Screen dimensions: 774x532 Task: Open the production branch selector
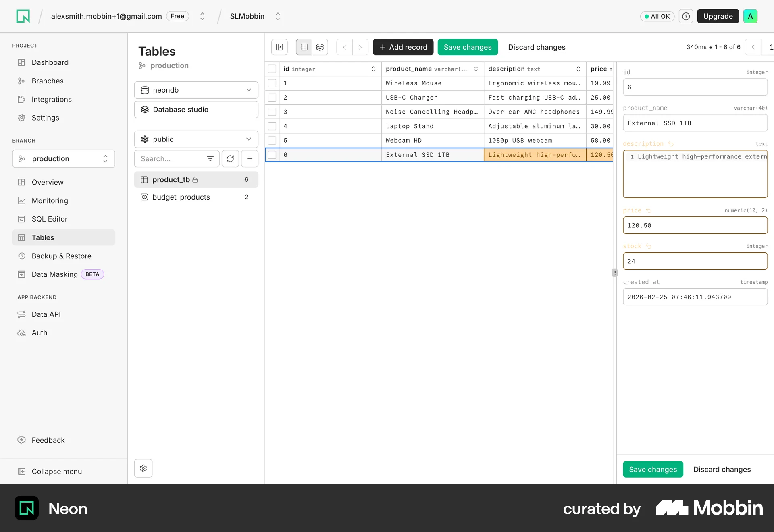(64, 159)
